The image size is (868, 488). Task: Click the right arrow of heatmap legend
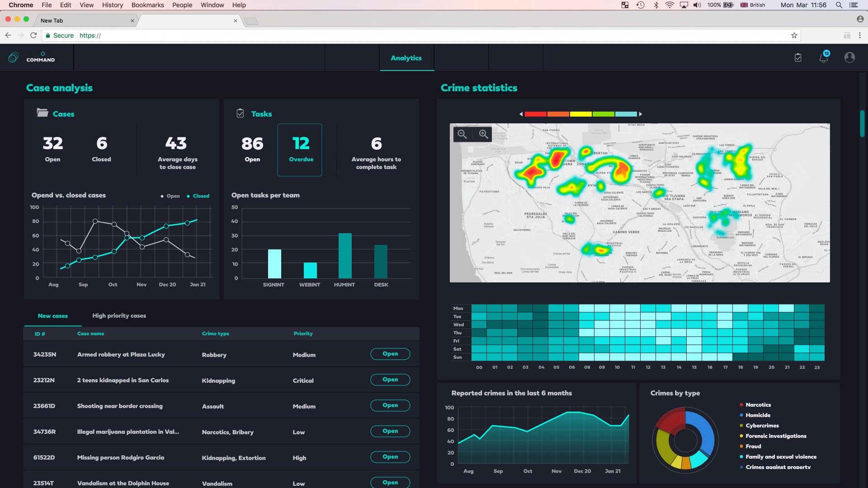641,114
